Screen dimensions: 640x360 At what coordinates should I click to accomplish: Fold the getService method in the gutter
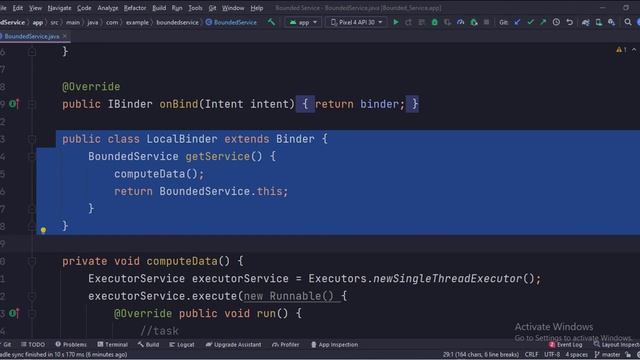tap(32, 156)
